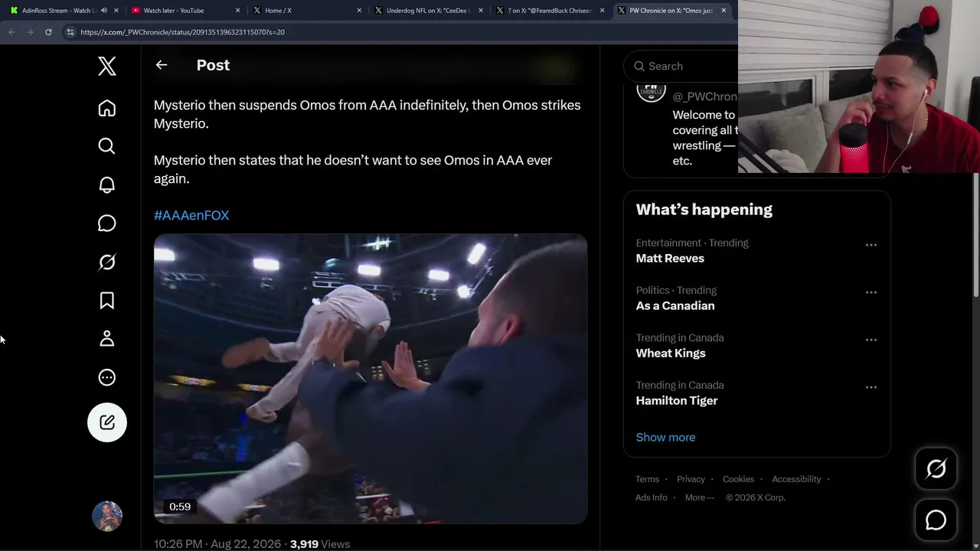Play the Omos and Mysterio video
This screenshot has height=551, width=980.
[x=371, y=379]
